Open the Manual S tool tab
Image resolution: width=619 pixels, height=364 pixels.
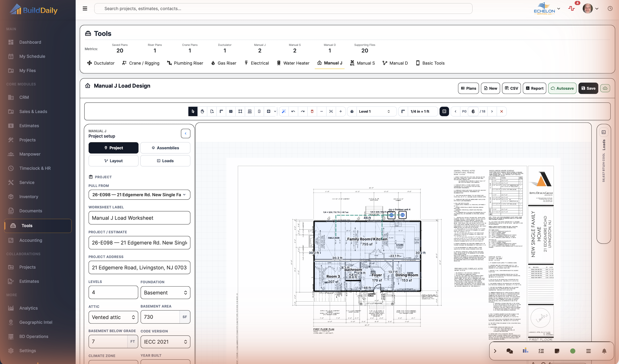pos(362,63)
